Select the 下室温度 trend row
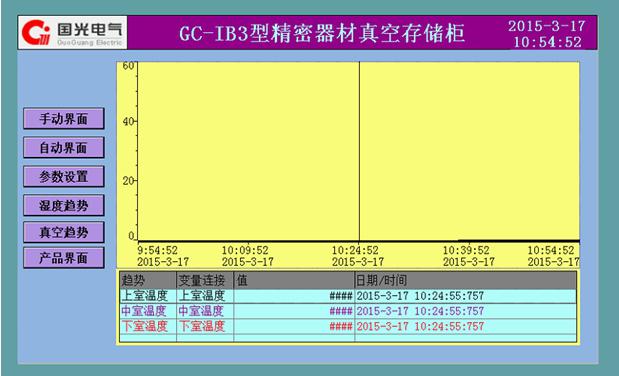This screenshot has height=376, width=619. (x=348, y=326)
